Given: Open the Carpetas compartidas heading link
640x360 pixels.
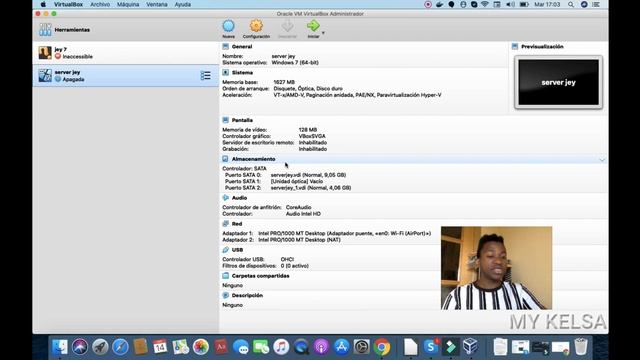Looking at the screenshot, I should (x=260, y=276).
